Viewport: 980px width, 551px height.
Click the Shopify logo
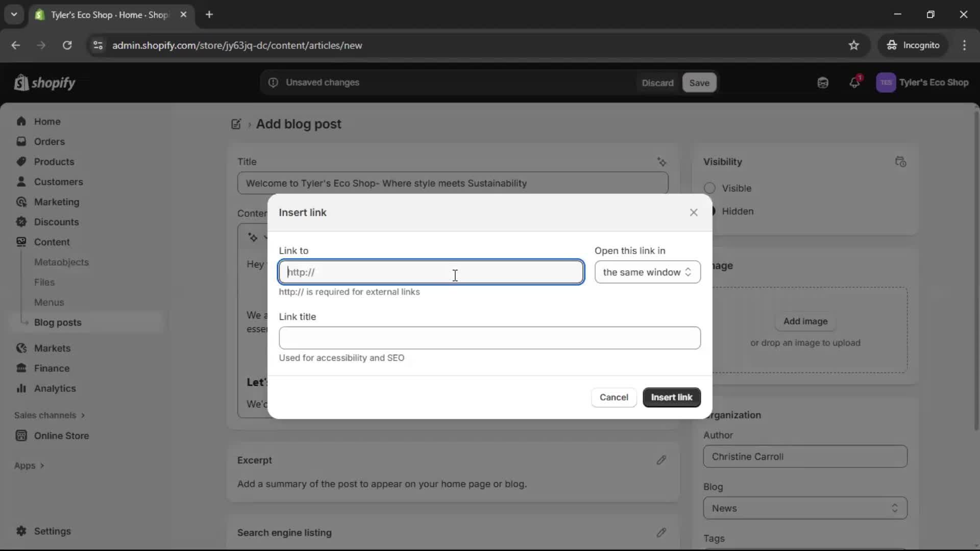45,83
